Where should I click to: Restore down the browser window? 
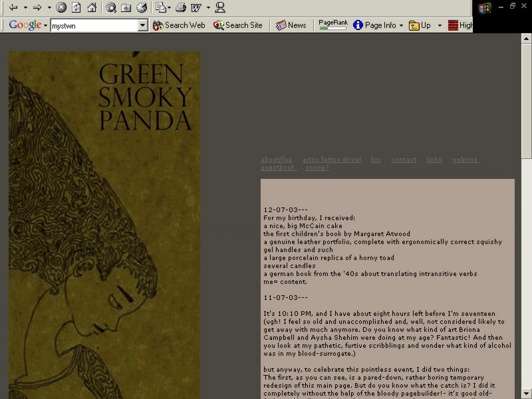(x=512, y=6)
